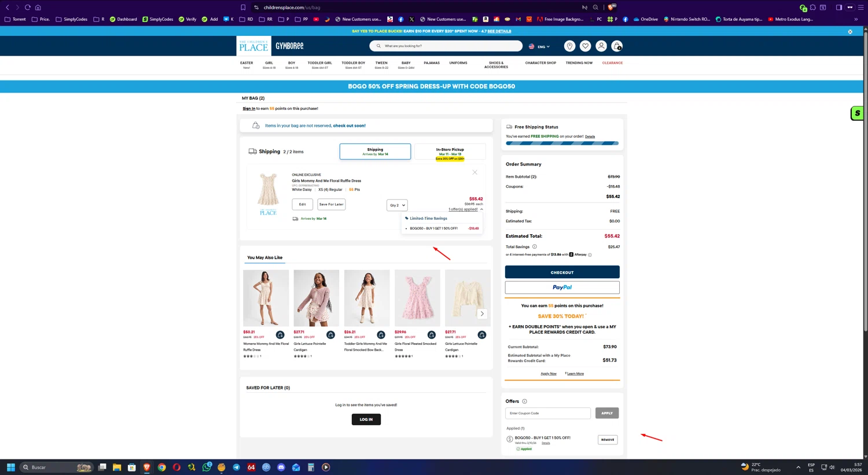Open the ENG language selector
Screen dimensions: 868x475
pyautogui.click(x=539, y=46)
